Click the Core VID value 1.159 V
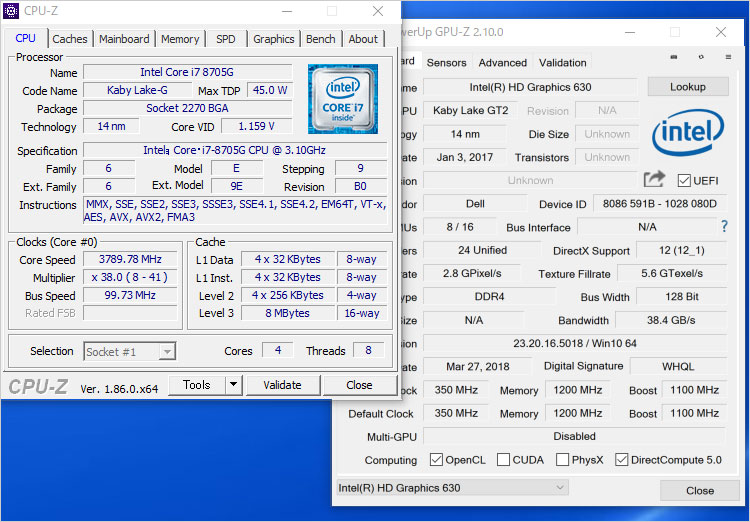750x522 pixels. (x=257, y=126)
